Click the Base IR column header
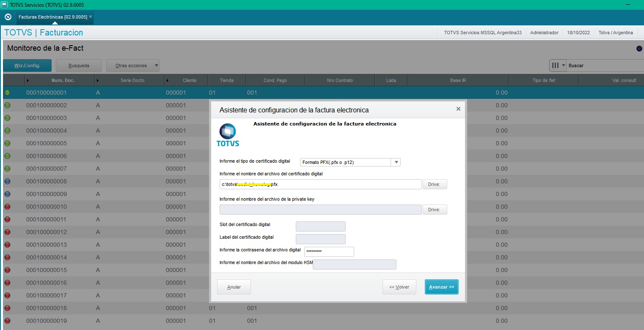644x330 pixels. point(458,80)
